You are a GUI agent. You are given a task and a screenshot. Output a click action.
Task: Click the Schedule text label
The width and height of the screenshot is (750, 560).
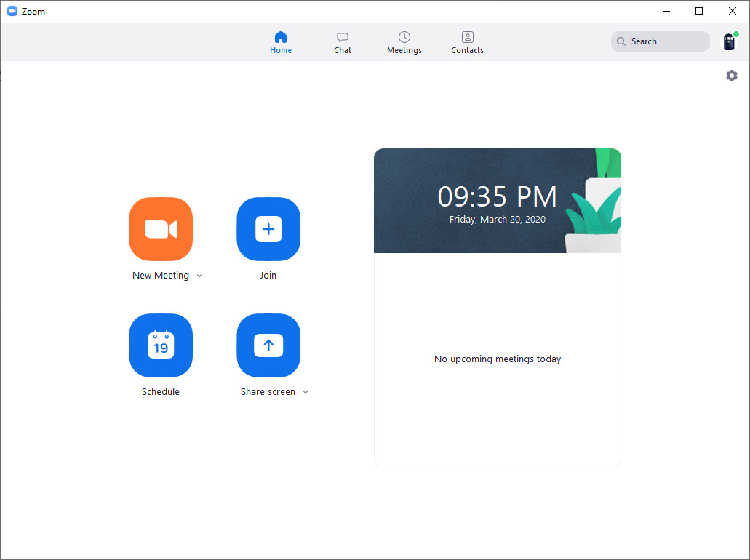click(161, 392)
